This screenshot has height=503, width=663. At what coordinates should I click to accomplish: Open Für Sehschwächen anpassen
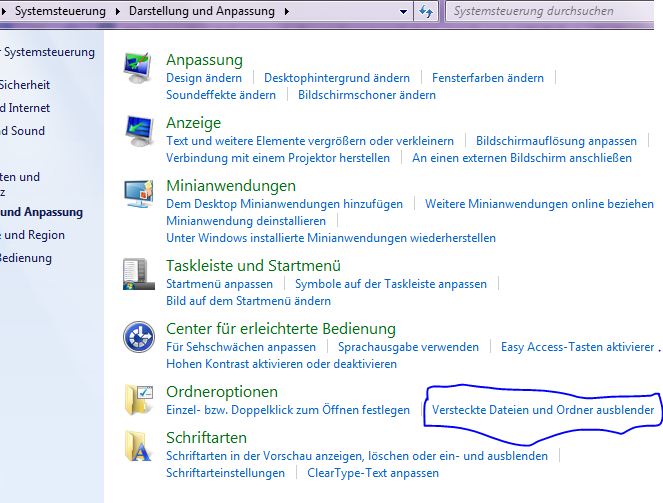point(241,347)
